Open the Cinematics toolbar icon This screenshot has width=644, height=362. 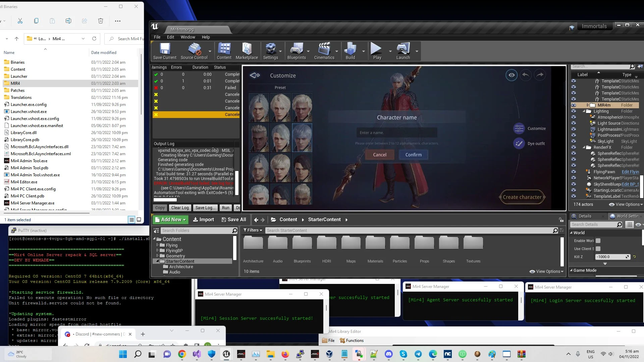(324, 51)
